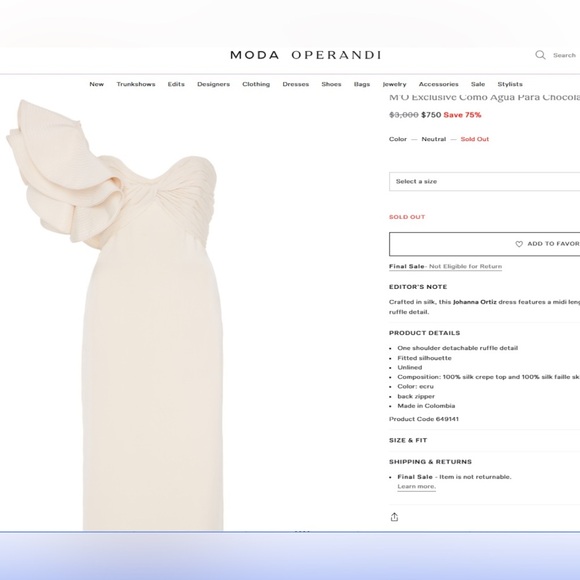Collapse the Product Details section
The width and height of the screenshot is (580, 580).
[x=424, y=333]
